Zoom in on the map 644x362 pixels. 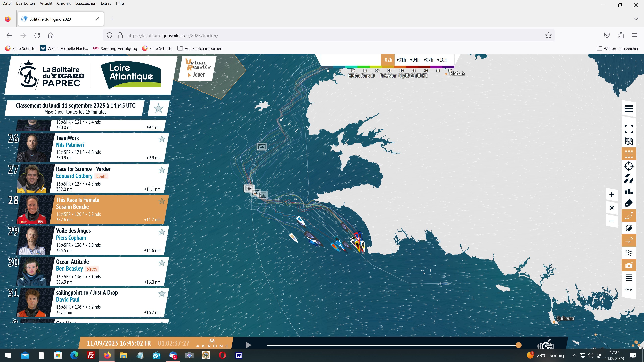(x=612, y=195)
